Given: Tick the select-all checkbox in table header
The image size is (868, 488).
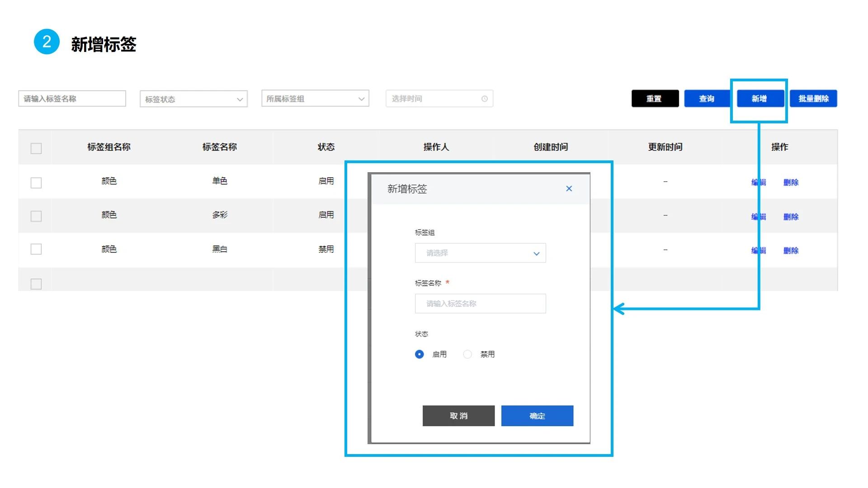Looking at the screenshot, I should tap(36, 148).
